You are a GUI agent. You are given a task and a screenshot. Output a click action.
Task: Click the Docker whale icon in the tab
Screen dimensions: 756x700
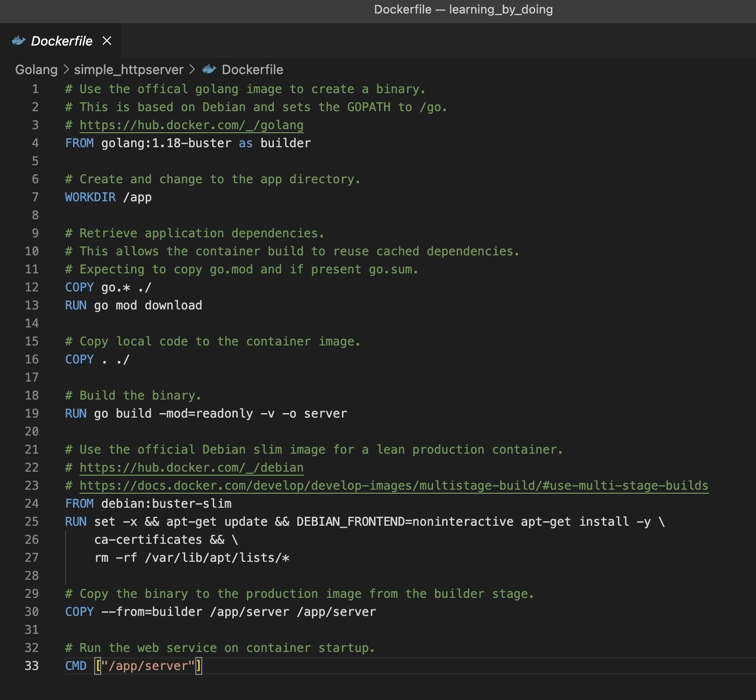19,41
